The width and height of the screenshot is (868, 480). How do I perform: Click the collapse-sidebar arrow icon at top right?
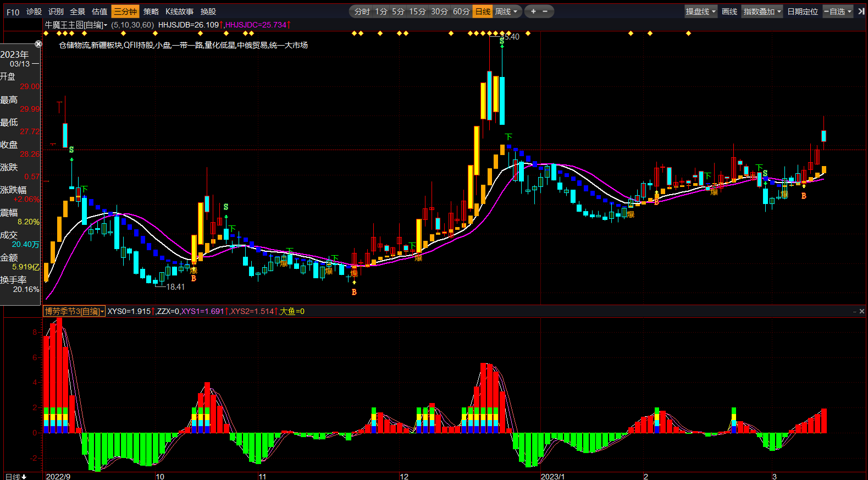pyautogui.click(x=861, y=12)
